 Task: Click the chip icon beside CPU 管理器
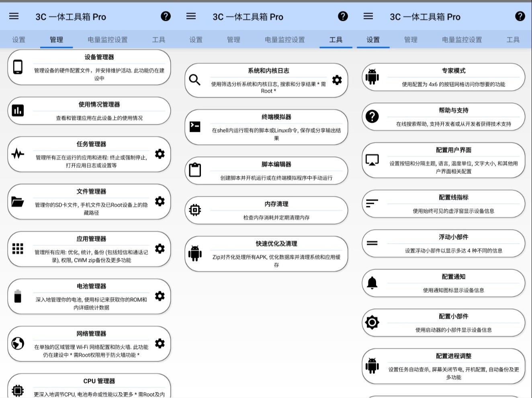point(18,390)
